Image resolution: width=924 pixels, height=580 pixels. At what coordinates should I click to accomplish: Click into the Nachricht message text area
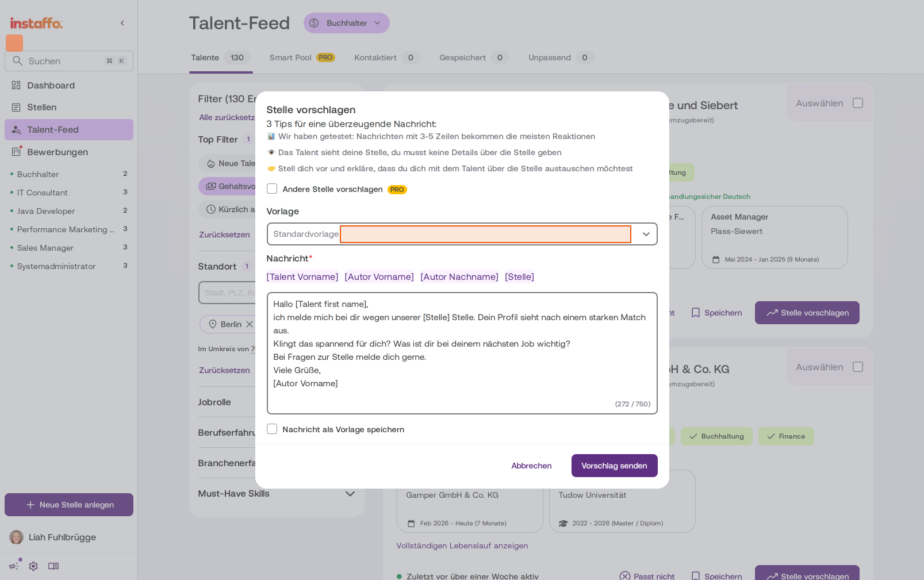(462, 353)
